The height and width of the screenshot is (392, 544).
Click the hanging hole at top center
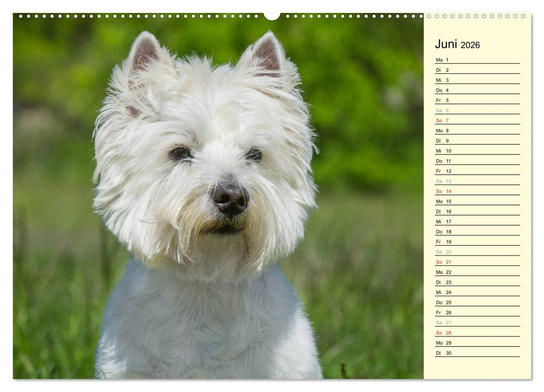(x=272, y=14)
